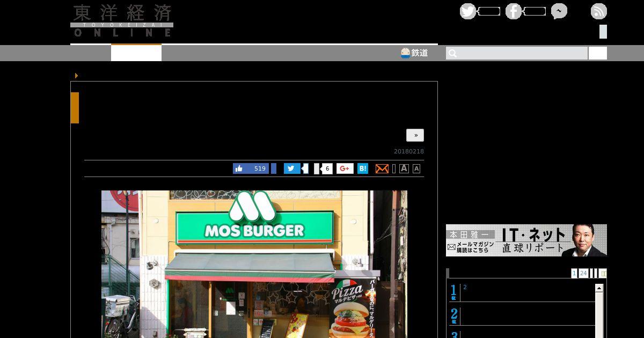
Task: Open the IT・ネット 直球リポート banner
Action: click(526, 240)
